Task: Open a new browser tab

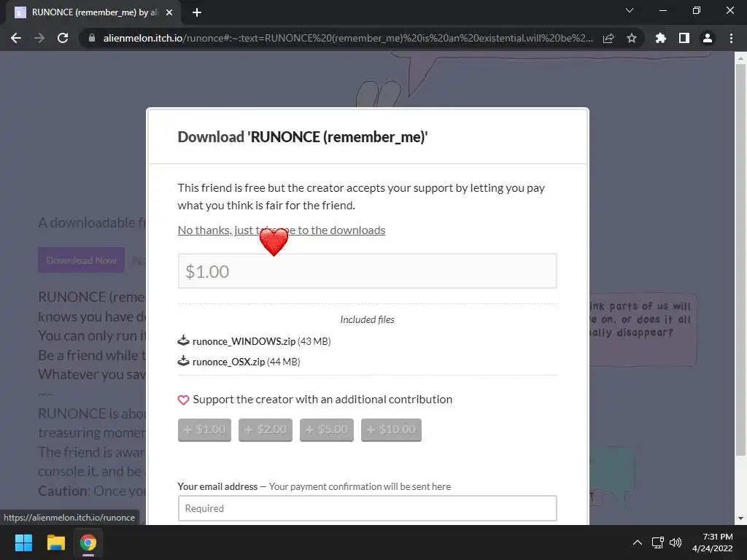Action: click(197, 12)
